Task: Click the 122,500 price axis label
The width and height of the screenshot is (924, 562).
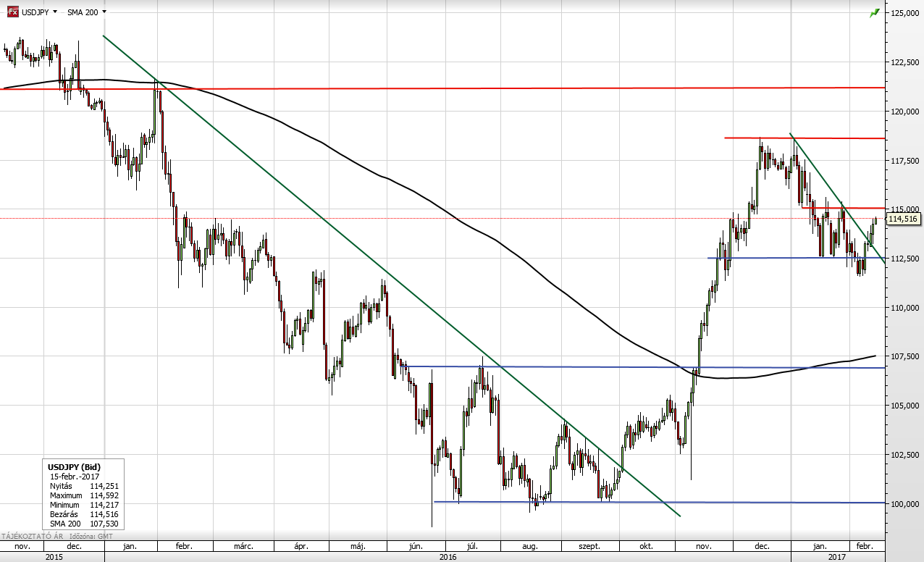Action: coord(905,62)
